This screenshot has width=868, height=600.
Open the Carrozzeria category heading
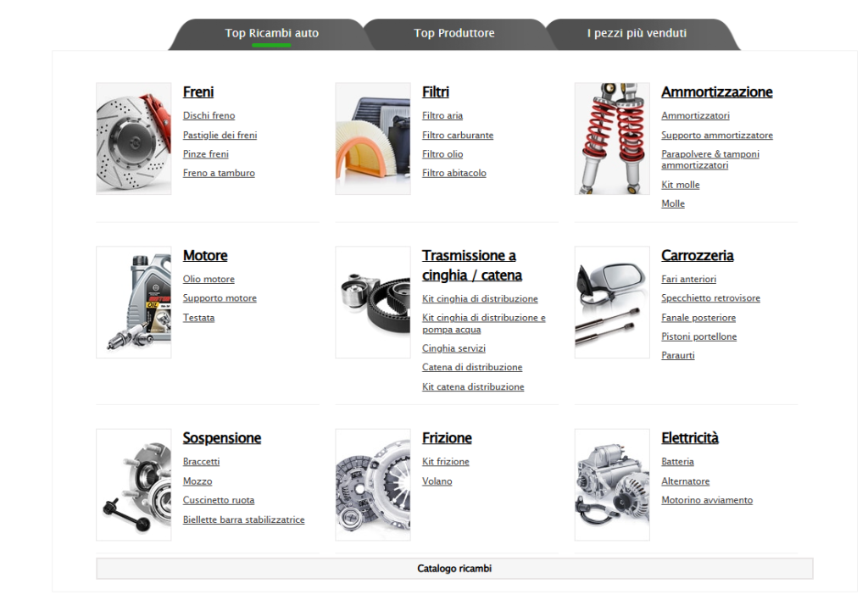(698, 256)
